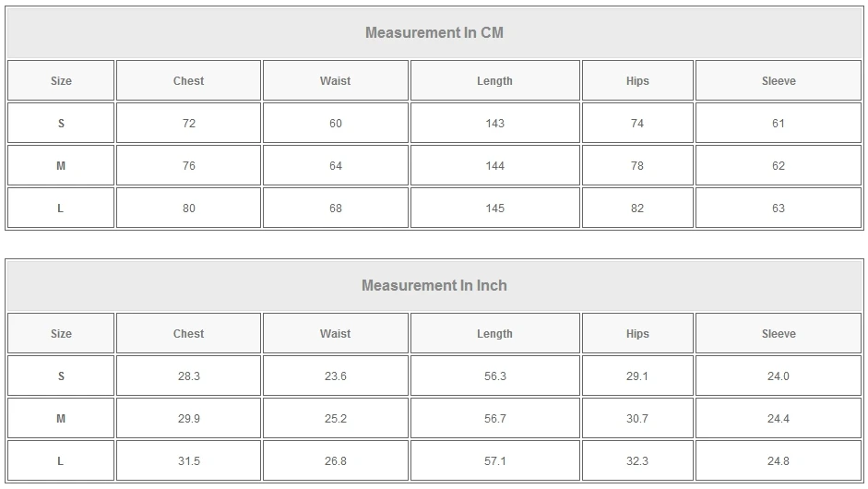
Task: Click the waist value 64 cell
Action: pos(335,166)
